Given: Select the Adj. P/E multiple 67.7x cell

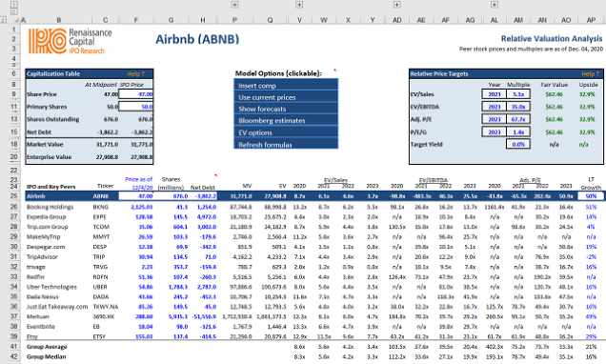Looking at the screenshot, I should tap(518, 119).
